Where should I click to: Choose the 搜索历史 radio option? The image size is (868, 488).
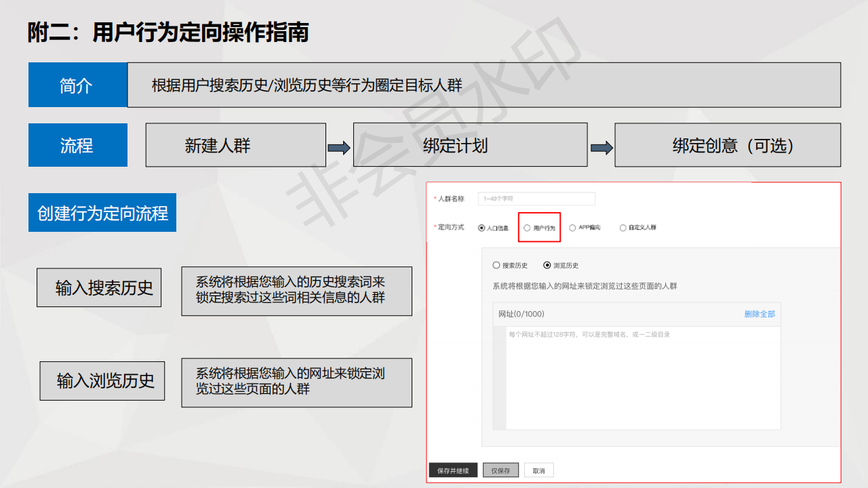496,265
